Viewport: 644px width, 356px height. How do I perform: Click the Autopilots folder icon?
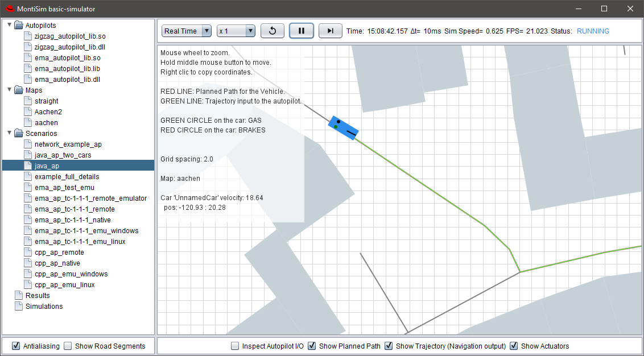click(19, 26)
